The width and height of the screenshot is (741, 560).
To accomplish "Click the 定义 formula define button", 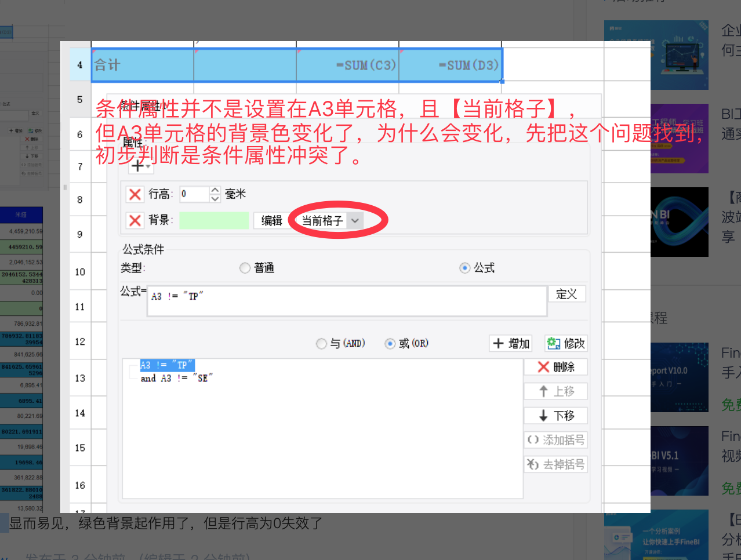I will click(566, 294).
